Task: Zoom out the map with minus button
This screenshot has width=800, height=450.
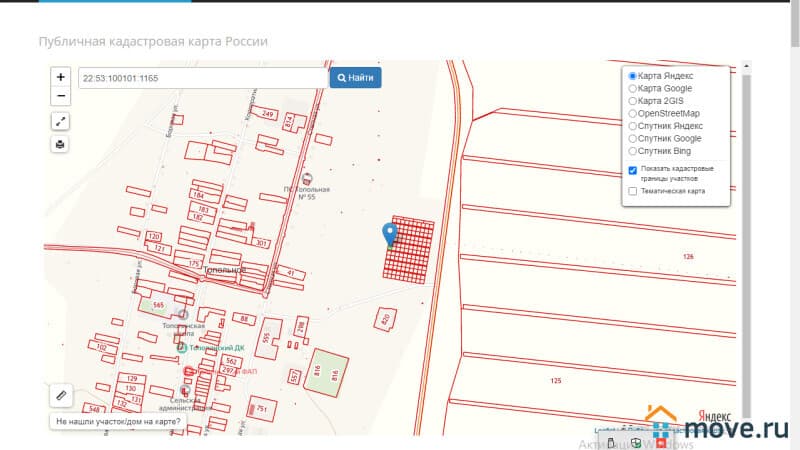Action: pyautogui.click(x=60, y=96)
